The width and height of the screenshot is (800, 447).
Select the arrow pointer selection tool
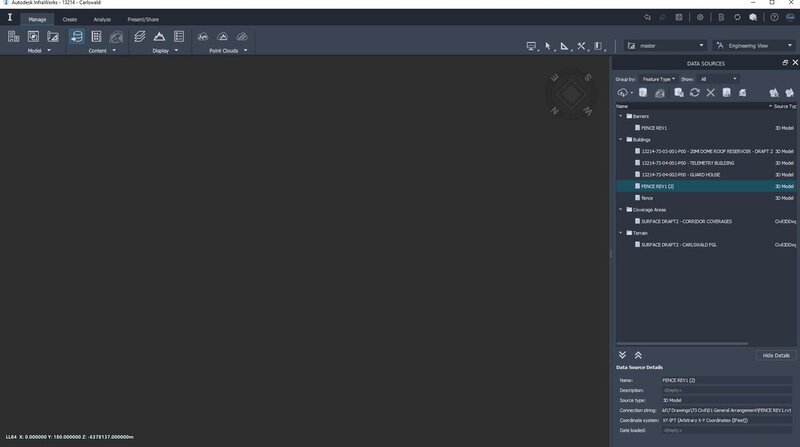pos(548,46)
